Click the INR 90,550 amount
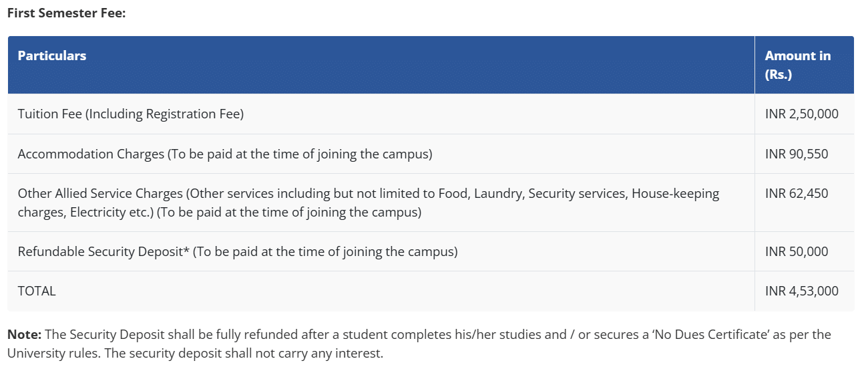Image resolution: width=868 pixels, height=369 pixels. pos(796,154)
